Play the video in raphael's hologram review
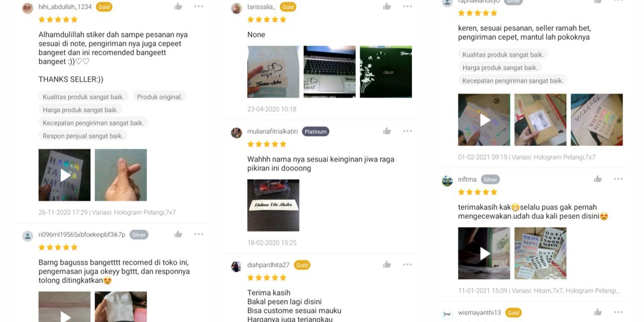This screenshot has height=322, width=644. pyautogui.click(x=484, y=119)
